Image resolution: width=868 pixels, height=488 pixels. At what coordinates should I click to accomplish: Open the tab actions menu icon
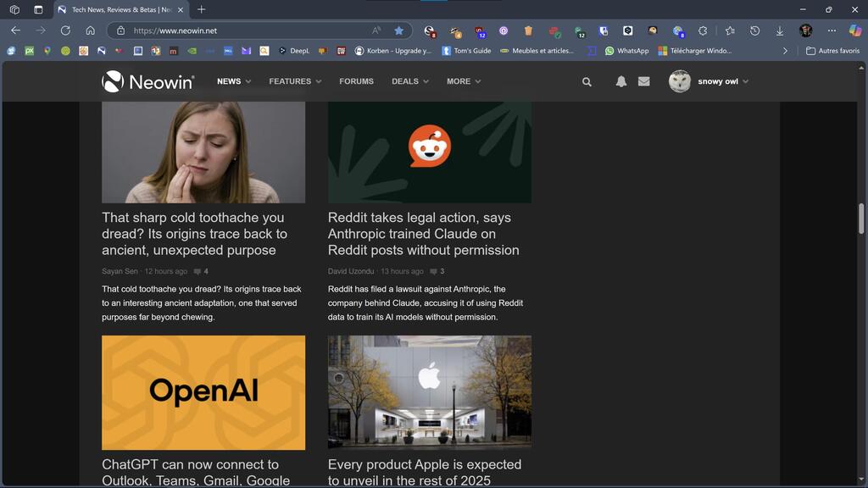38,9
